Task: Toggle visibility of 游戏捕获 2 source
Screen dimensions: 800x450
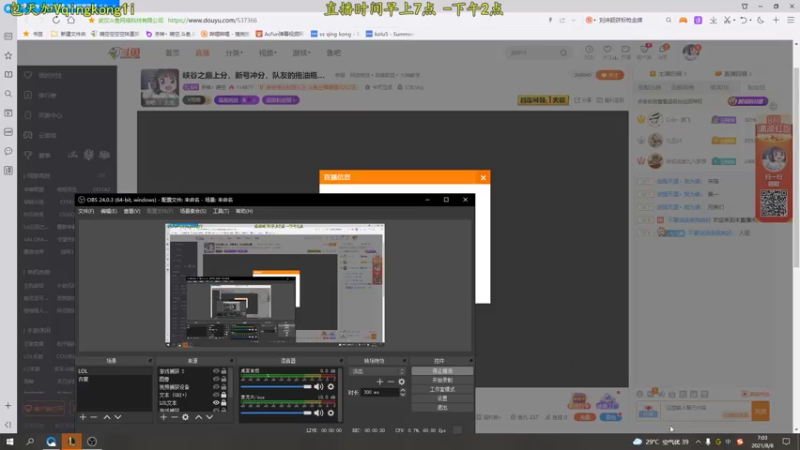Action: click(x=216, y=371)
